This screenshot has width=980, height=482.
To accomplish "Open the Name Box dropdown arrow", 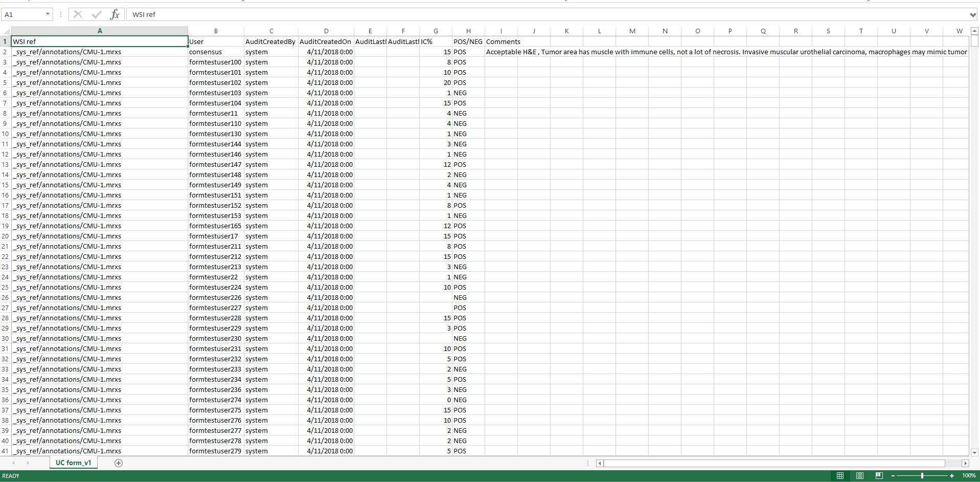I will (48, 14).
